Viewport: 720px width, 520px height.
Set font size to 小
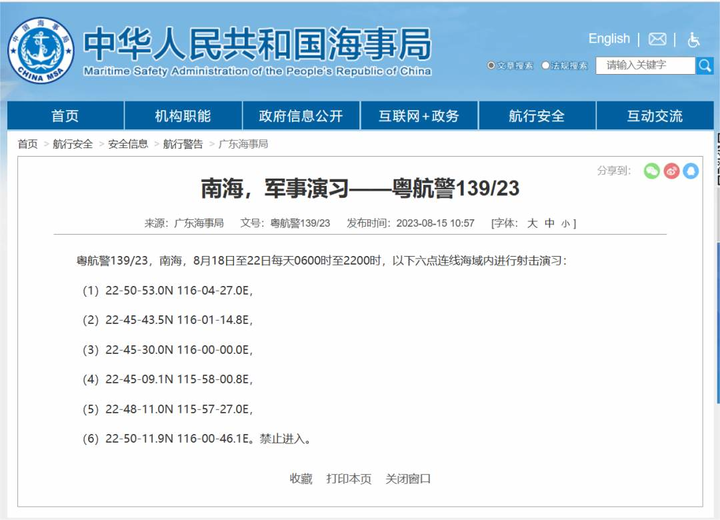pyautogui.click(x=566, y=224)
